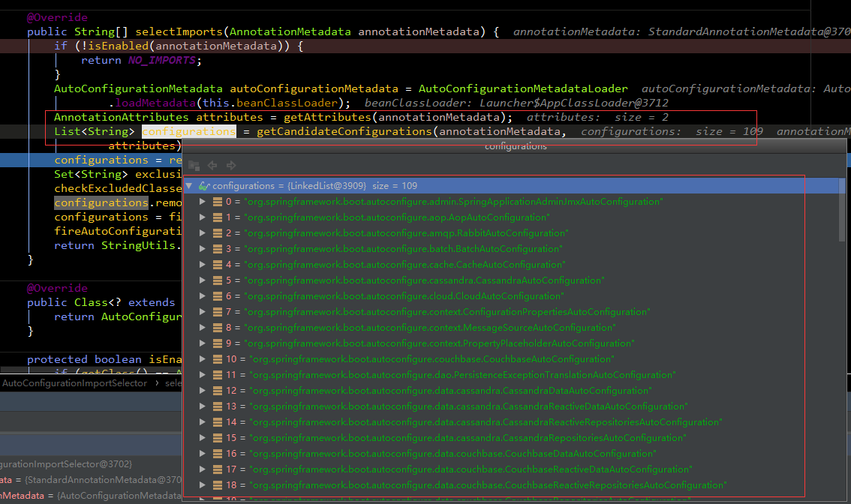Click the list element icon for index 0
The height and width of the screenshot is (504, 851).
coord(218,202)
